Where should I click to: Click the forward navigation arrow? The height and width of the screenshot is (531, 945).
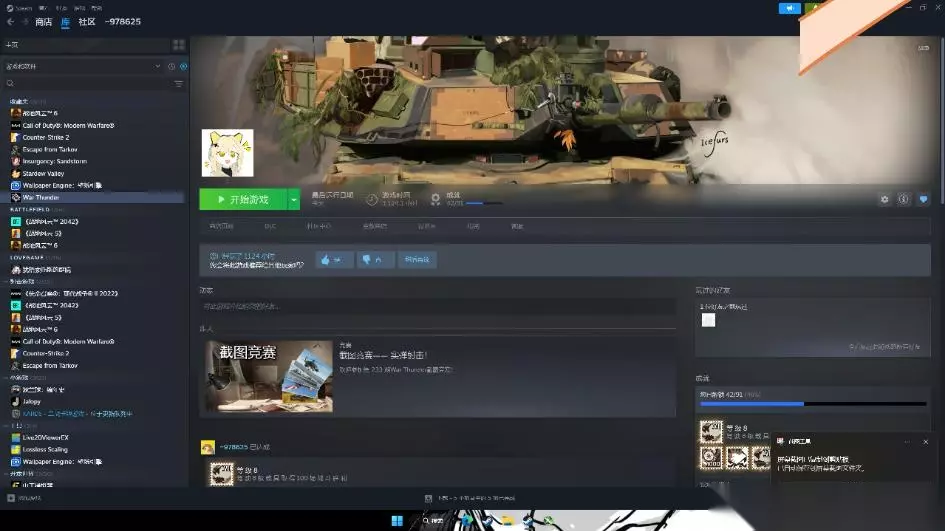(x=25, y=22)
